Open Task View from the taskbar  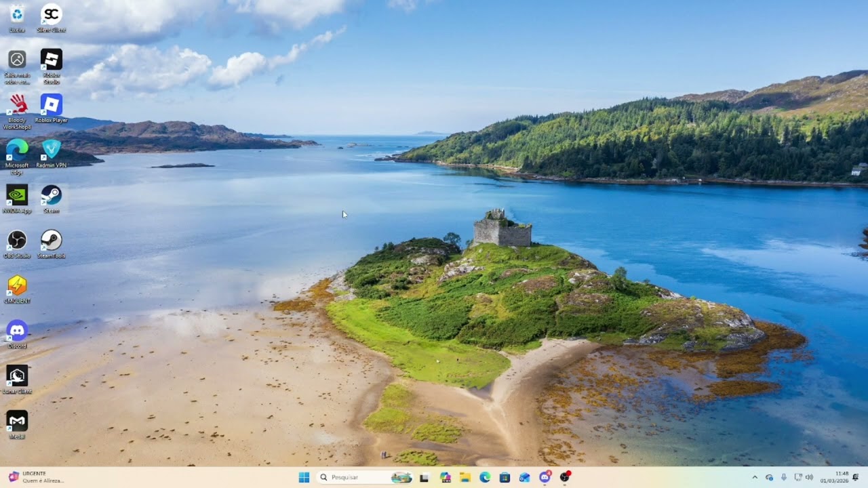point(425,477)
